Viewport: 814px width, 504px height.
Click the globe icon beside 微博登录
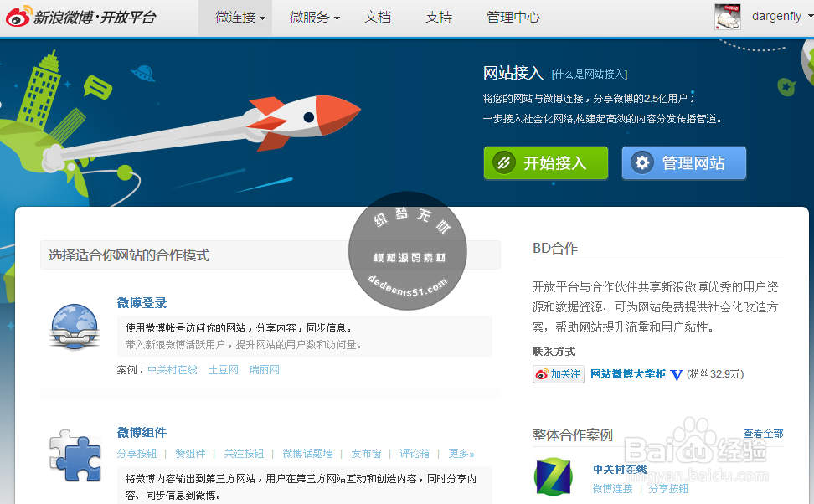(x=74, y=326)
